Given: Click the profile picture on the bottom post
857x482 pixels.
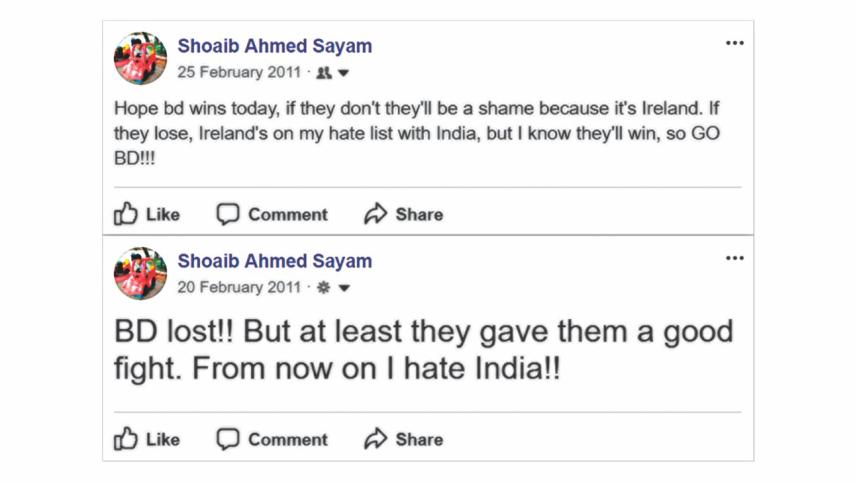Looking at the screenshot, I should coord(141,273).
